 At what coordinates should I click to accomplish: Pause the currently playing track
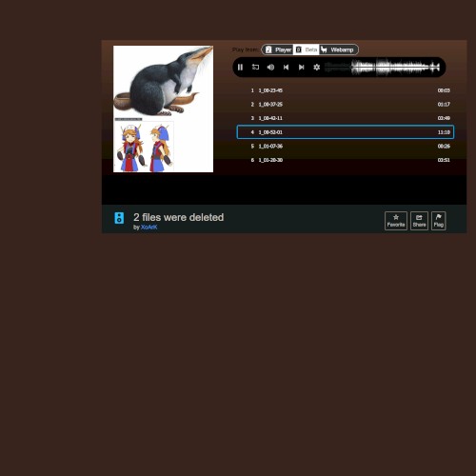click(240, 68)
